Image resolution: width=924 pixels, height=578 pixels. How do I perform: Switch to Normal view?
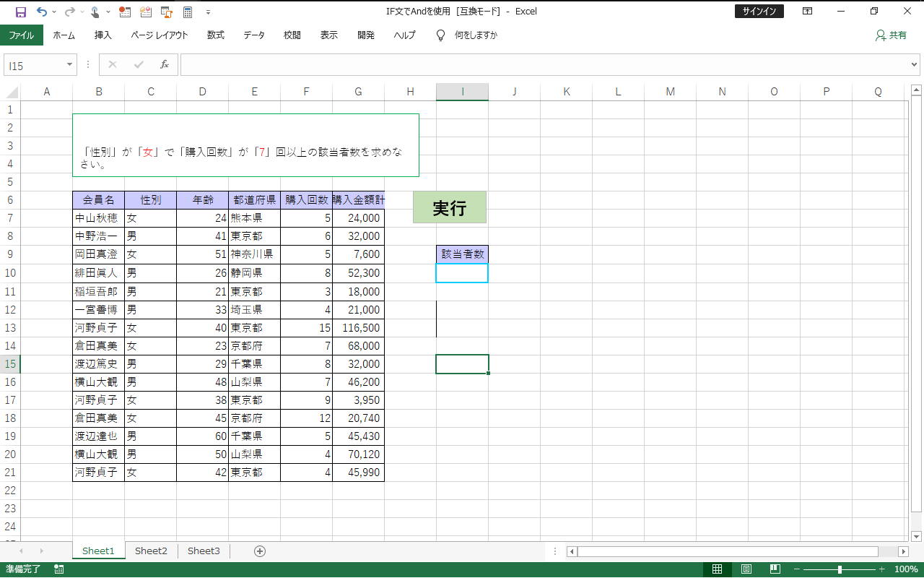coord(717,569)
